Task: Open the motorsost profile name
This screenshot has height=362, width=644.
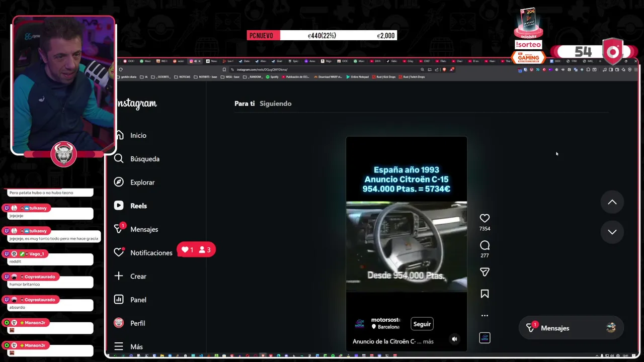Action: [x=385, y=320]
